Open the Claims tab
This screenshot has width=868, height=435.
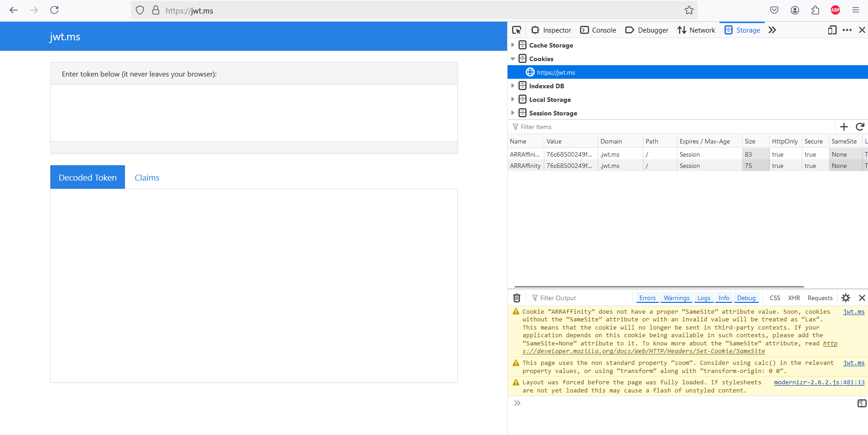tap(147, 177)
